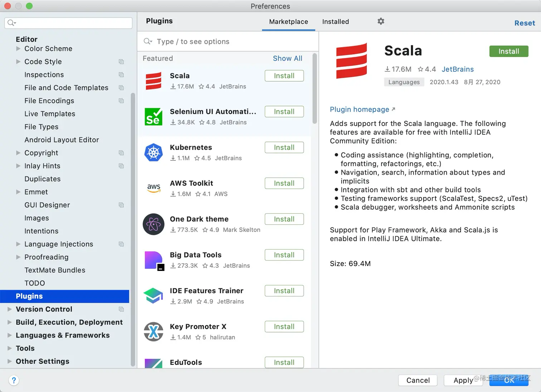
Task: Open the Android Layout Editor settings
Action: [62, 140]
